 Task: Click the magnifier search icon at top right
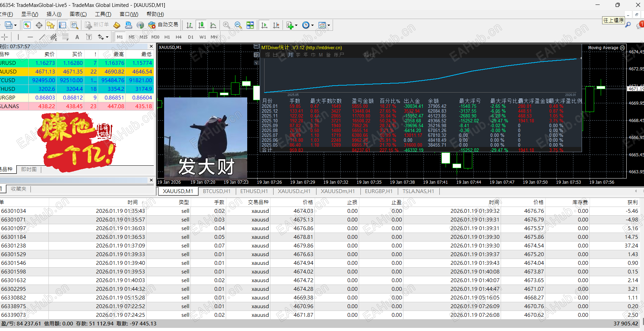(628, 25)
